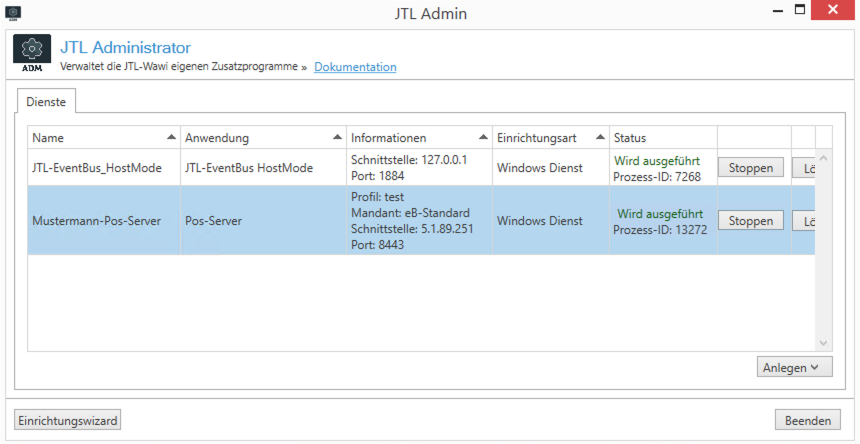
Task: Stop the JTL-EventBus_HostMode service
Action: point(750,168)
